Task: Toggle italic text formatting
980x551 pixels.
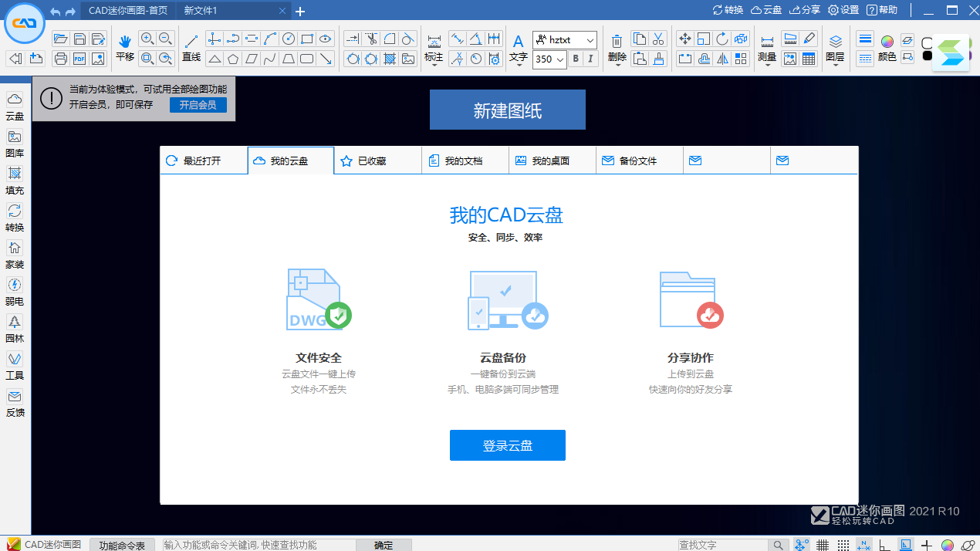Action: (591, 59)
